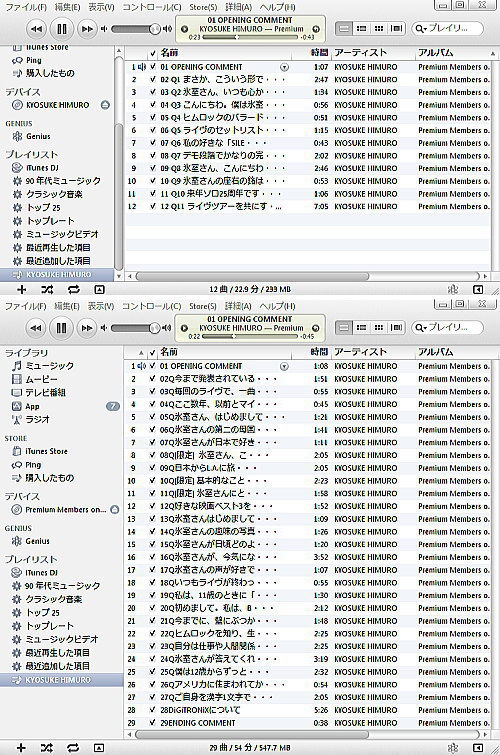The width and height of the screenshot is (500, 755).
Task: Uncheck the 28DiGiTRONIXについて track
Action: pos(152,710)
